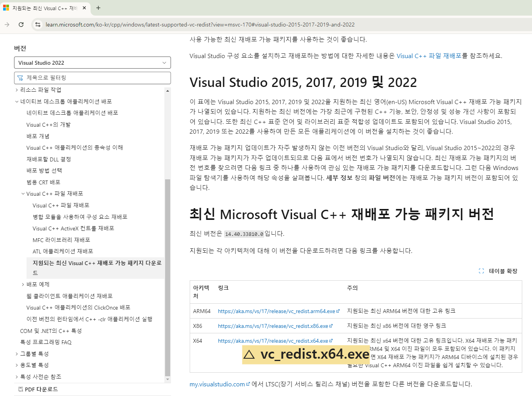The height and width of the screenshot is (400, 532).
Task: Click the ARM64 architecture cell
Action: pos(202,312)
